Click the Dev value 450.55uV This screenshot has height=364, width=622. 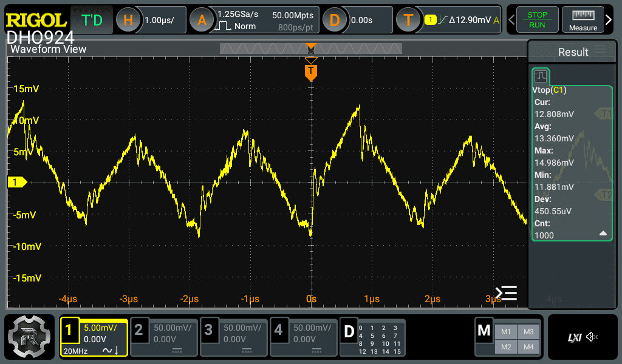[x=553, y=211]
